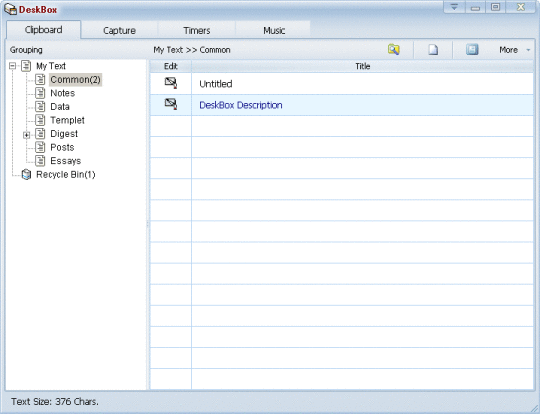Click the blue save icon in toolbar

coord(472,50)
